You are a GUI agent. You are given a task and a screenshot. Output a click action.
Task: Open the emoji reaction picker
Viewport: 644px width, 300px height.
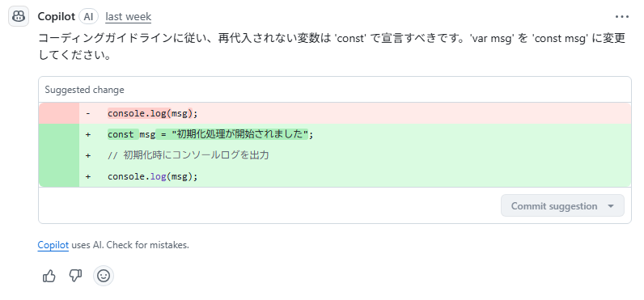point(104,276)
